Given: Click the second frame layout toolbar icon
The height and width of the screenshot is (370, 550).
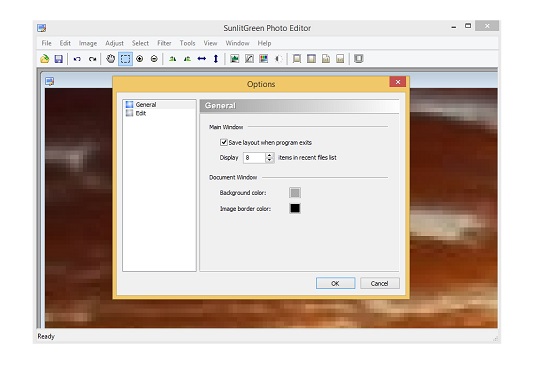Looking at the screenshot, I should click(x=311, y=59).
